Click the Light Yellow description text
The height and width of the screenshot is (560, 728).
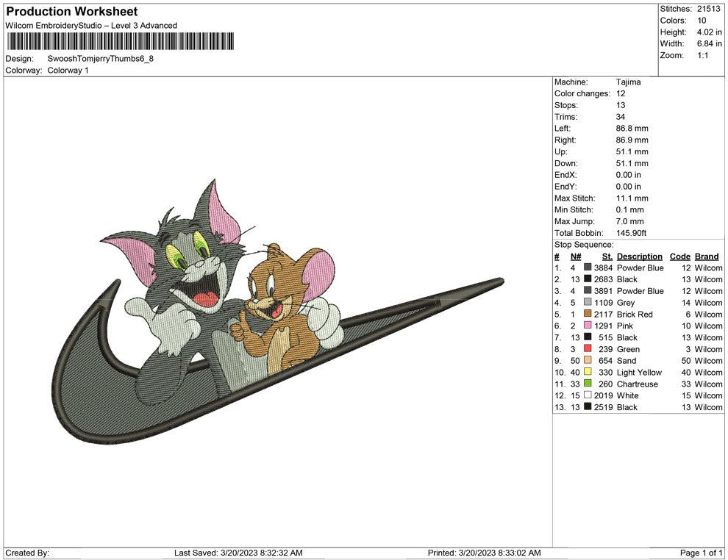click(639, 372)
